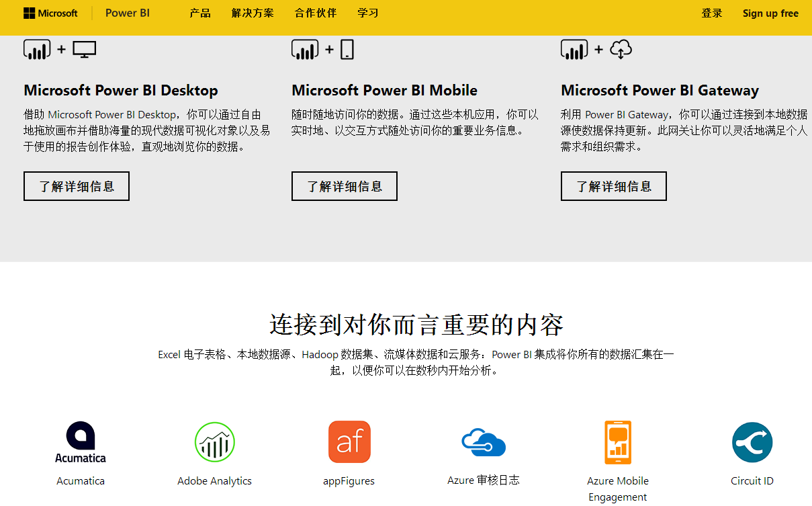Click the Azure 审核日志 text label
Image resolution: width=812 pixels, height=506 pixels.
click(x=484, y=480)
